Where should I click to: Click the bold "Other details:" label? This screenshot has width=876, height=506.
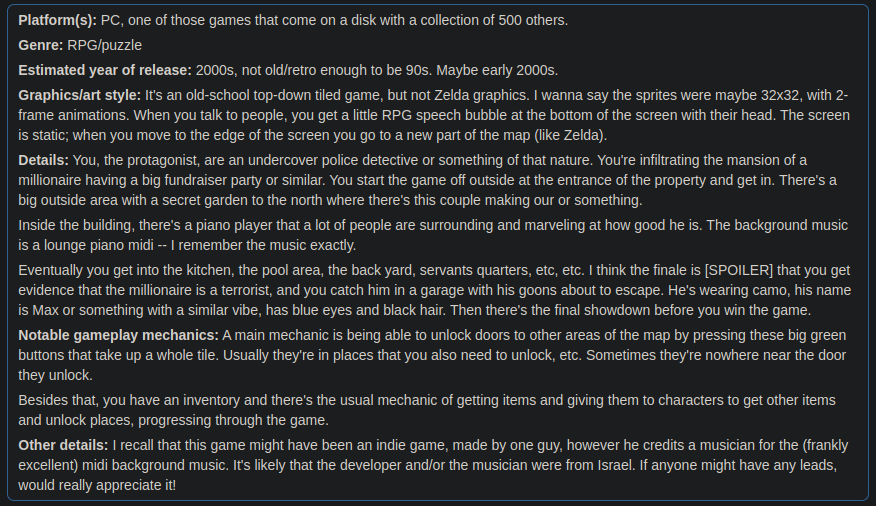(x=63, y=445)
